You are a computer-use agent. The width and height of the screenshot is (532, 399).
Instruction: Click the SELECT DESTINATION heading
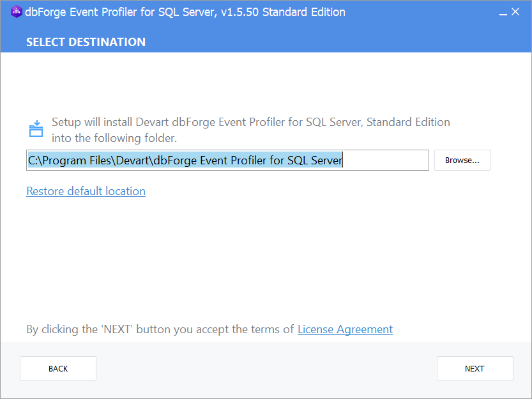tap(86, 42)
